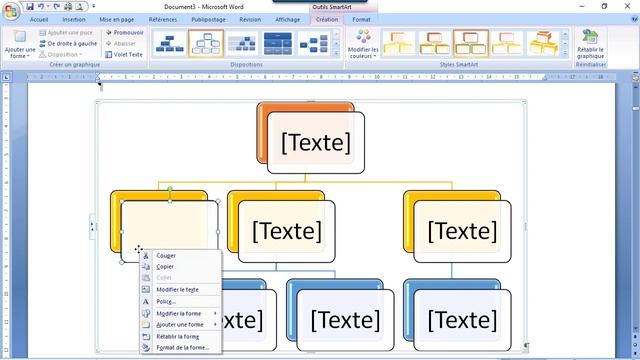The width and height of the screenshot is (640, 360).
Task: Toggle the Volet Texte pane
Action: click(124, 54)
